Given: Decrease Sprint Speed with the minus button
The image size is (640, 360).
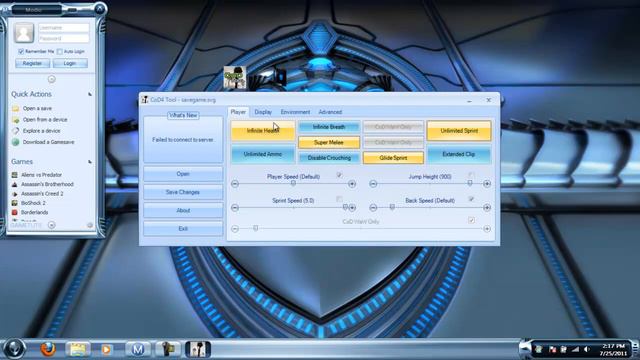Looking at the screenshot, I should click(235, 208).
